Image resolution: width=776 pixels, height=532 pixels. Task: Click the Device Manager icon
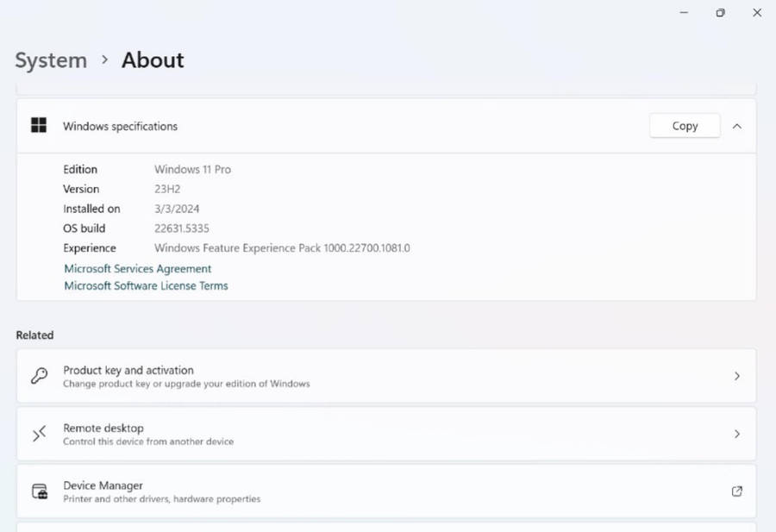[39, 491]
